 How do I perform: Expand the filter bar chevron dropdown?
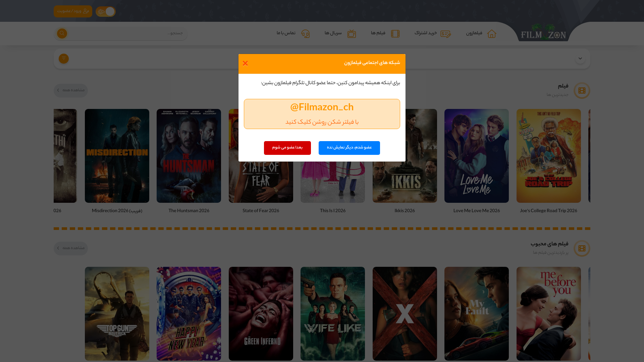[580, 59]
